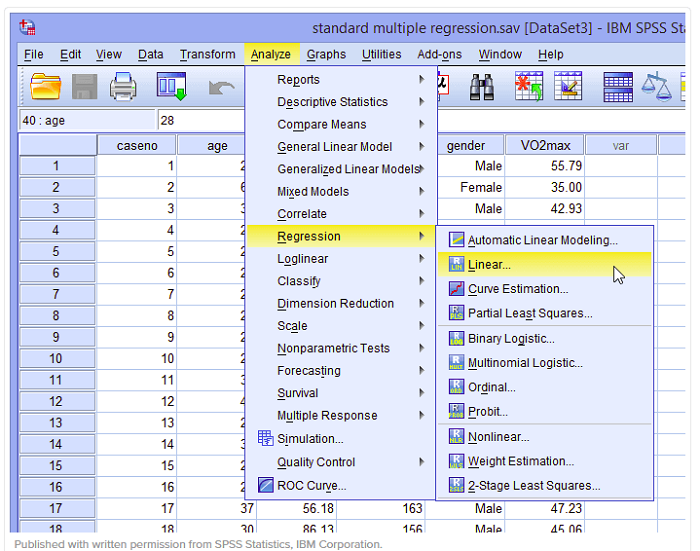This screenshot has width=700, height=551.
Task: Select the empty var column header
Action: [x=621, y=146]
